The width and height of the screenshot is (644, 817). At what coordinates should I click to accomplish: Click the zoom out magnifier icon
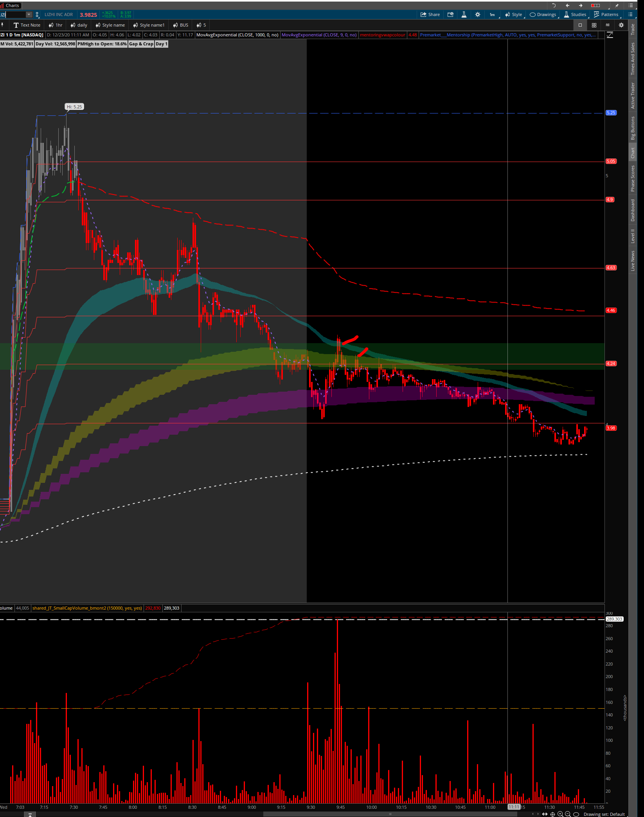[568, 814]
